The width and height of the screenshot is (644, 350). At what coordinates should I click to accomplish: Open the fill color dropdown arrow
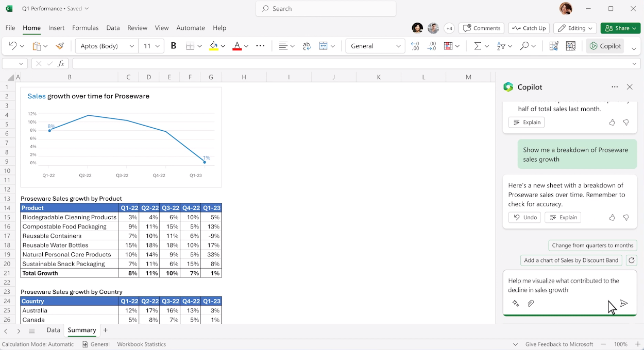[x=223, y=46]
